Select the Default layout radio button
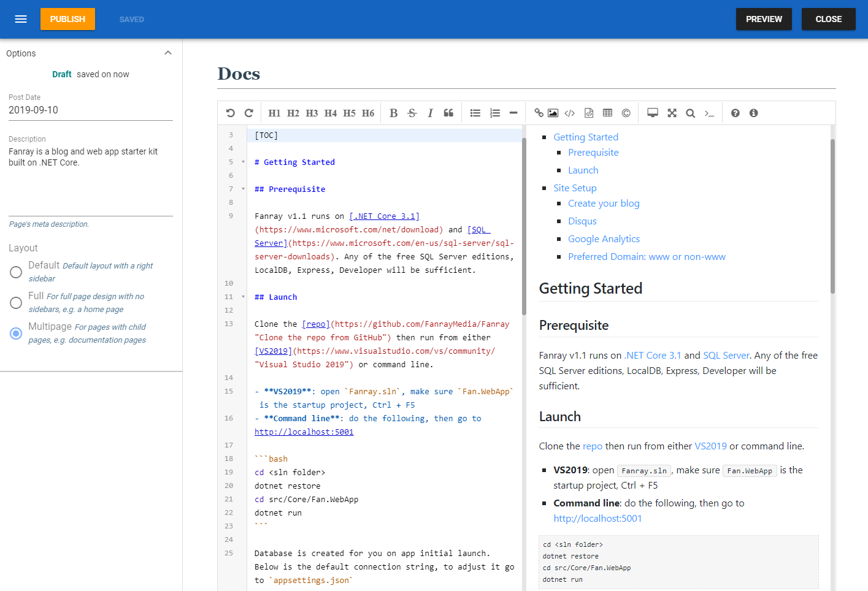The height and width of the screenshot is (591, 868). pos(16,272)
